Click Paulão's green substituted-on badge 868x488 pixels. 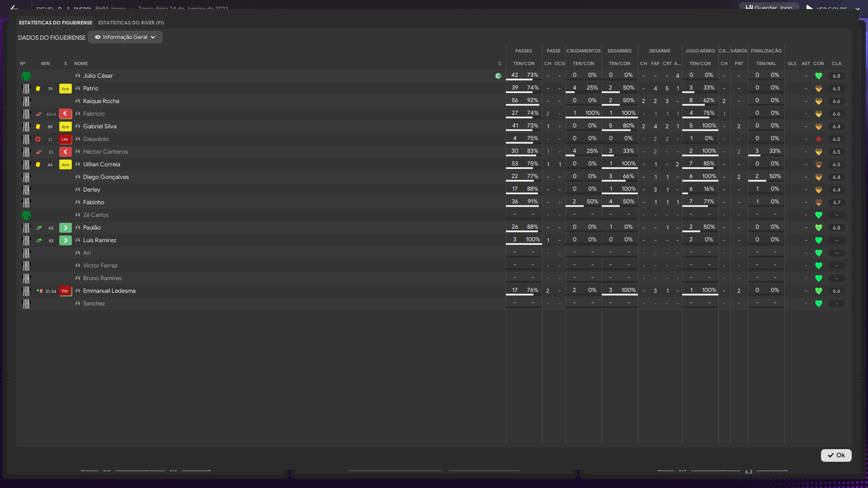point(65,228)
